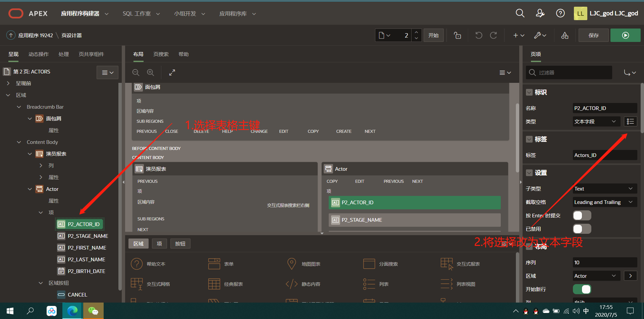Select the Help Text gallery item
This screenshot has height=319, width=644.
coord(148,264)
